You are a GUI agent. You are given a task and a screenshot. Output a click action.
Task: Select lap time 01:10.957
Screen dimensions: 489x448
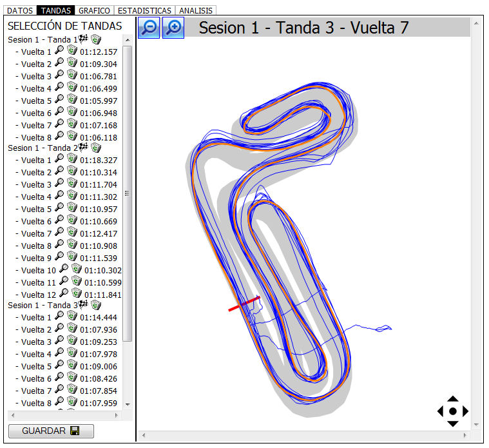coord(99,209)
